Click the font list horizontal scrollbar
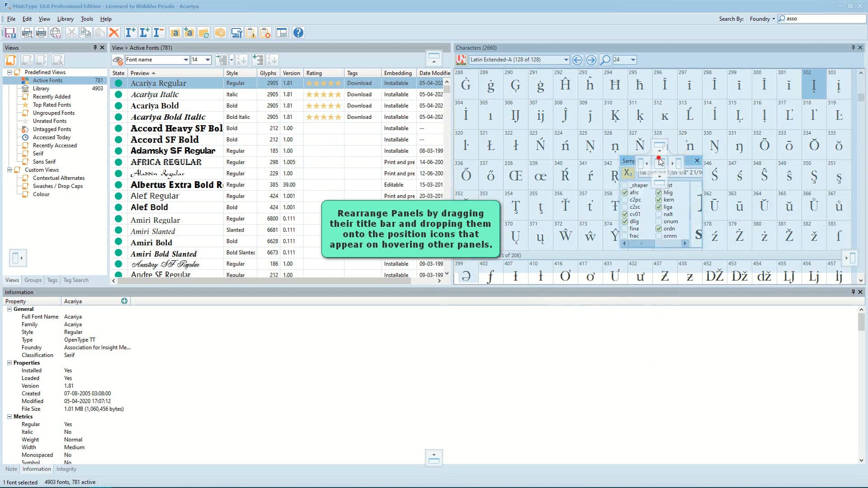This screenshot has width=868, height=488. click(276, 281)
